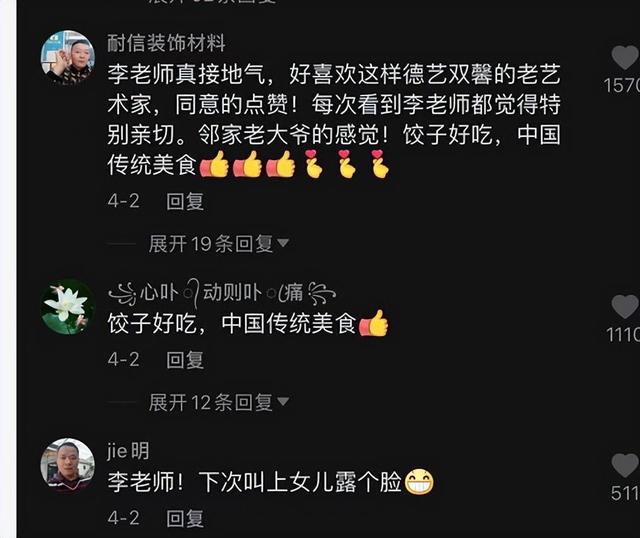The width and height of the screenshot is (640, 538).
Task: Like jie明's comment with heart icon
Action: coord(625,465)
